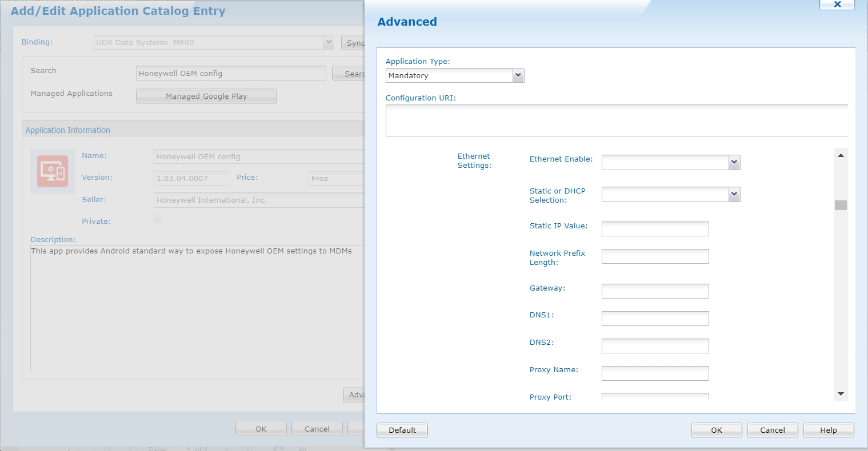This screenshot has height=451, width=868.
Task: Focus the Configuration URI text area
Action: click(616, 120)
